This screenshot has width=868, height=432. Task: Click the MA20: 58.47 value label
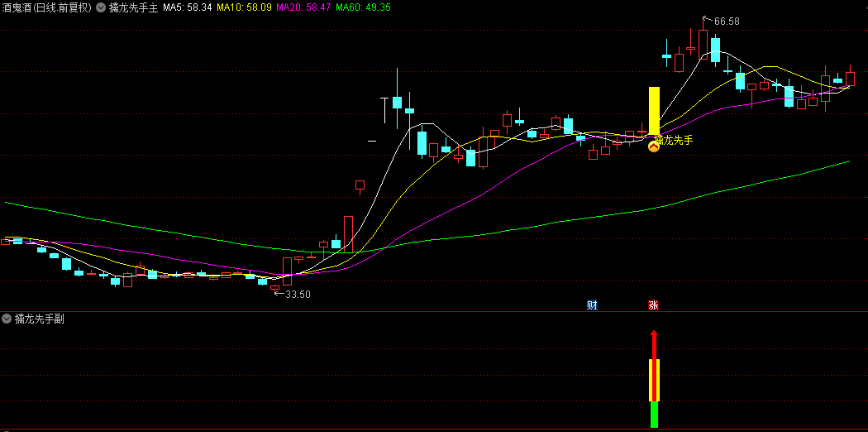click(304, 7)
